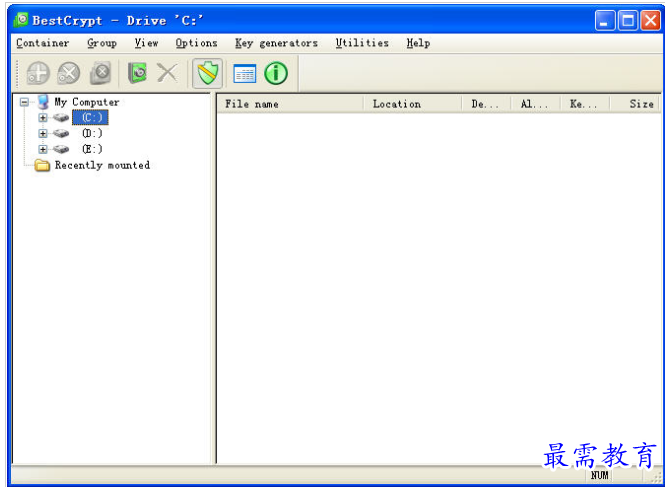Click the BestCrypt title bar application icon

tap(21, 20)
